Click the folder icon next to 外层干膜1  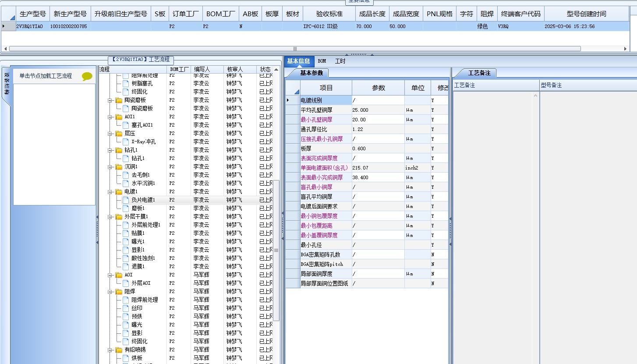[x=119, y=217]
